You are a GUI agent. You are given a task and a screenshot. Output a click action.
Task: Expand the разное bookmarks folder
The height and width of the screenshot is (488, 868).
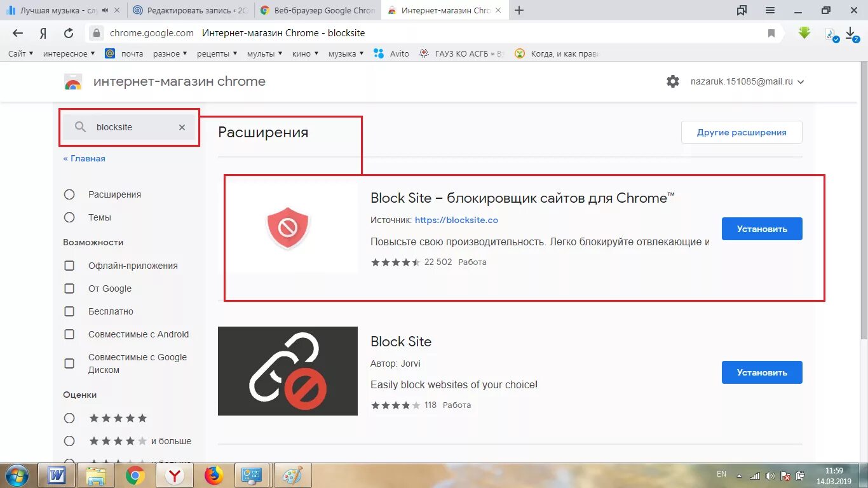tap(170, 53)
